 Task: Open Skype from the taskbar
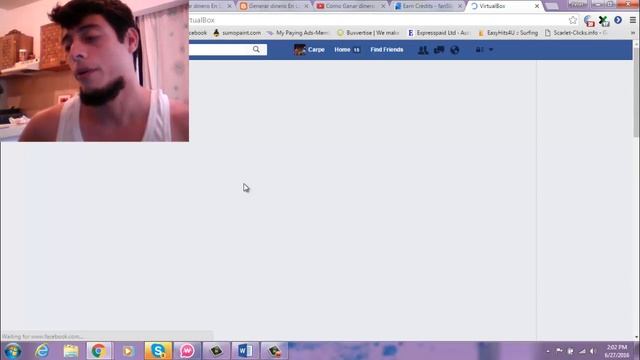point(158,351)
